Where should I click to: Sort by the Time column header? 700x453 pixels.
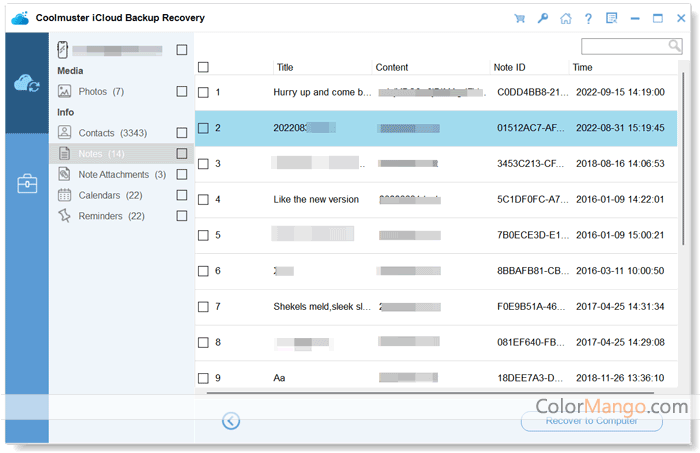tap(582, 67)
